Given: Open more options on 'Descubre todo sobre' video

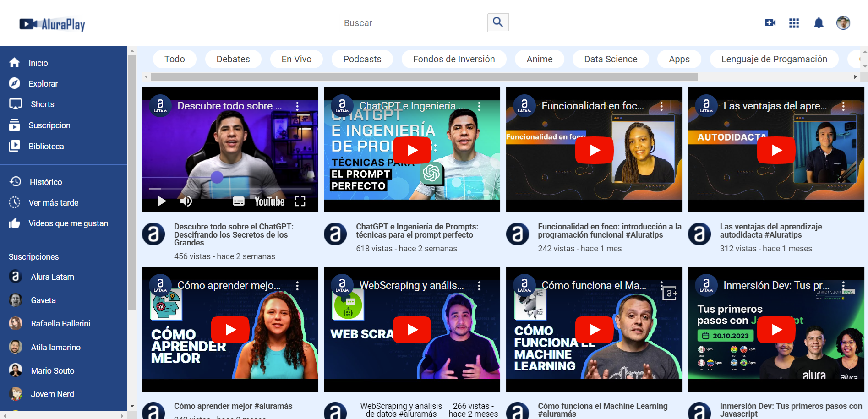Looking at the screenshot, I should click(x=297, y=106).
